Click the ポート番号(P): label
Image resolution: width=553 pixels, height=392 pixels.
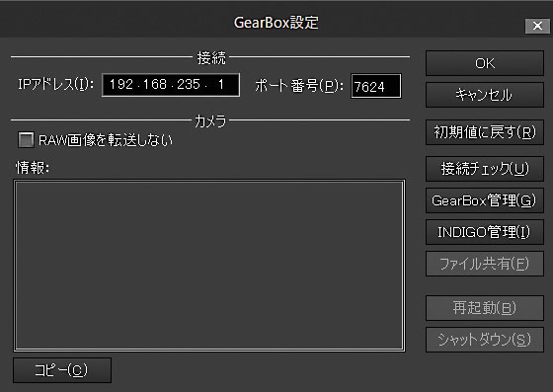pyautogui.click(x=299, y=86)
